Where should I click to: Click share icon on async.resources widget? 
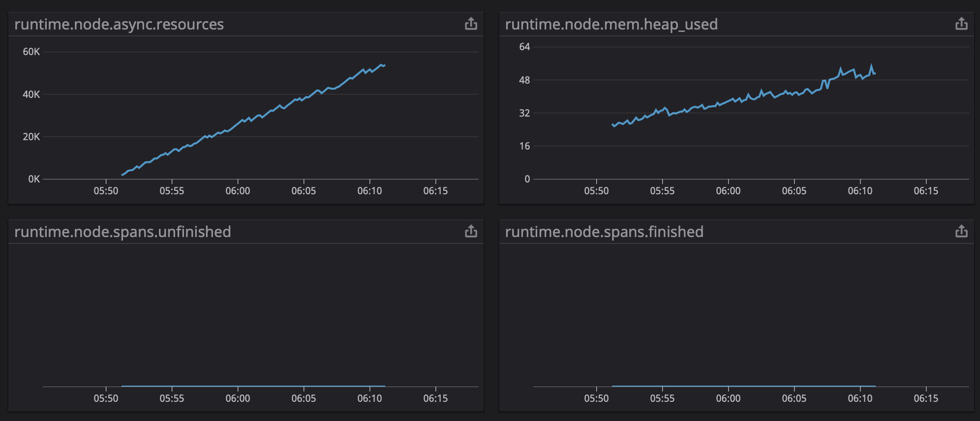tap(471, 24)
